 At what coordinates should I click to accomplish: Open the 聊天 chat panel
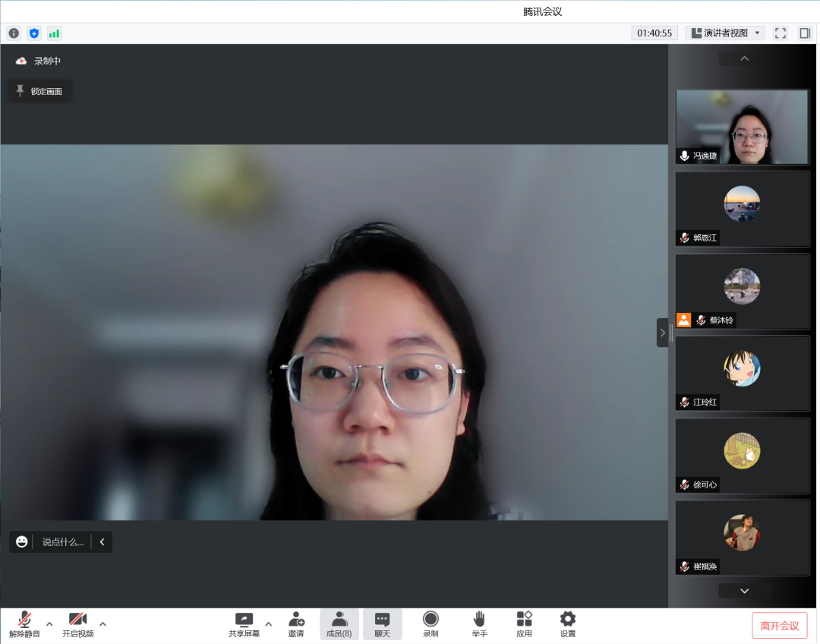(382, 625)
